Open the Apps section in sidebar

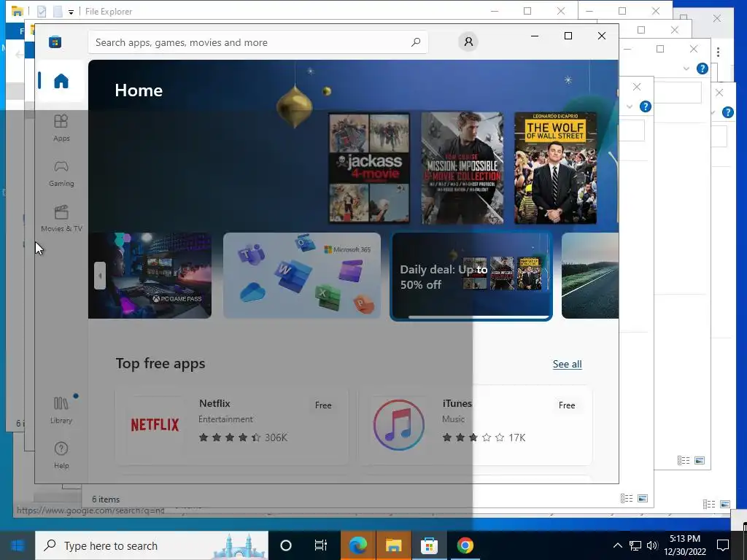61,128
